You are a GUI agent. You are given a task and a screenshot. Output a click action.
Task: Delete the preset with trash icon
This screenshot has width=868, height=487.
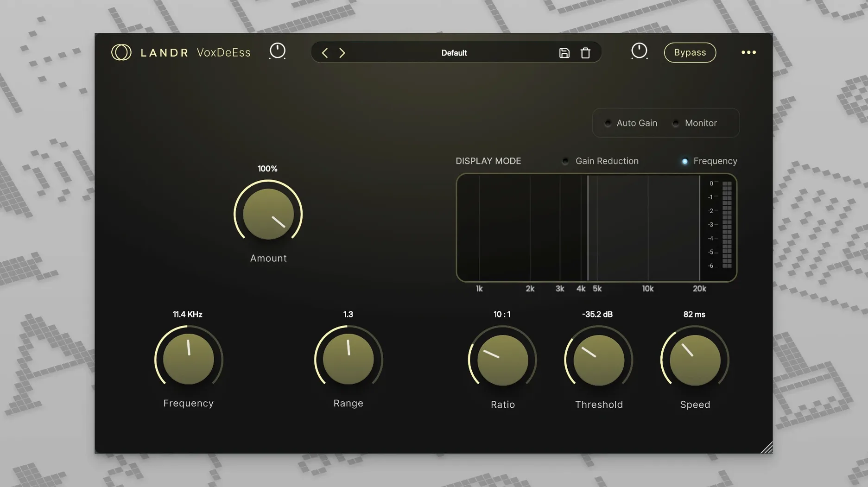[585, 53]
